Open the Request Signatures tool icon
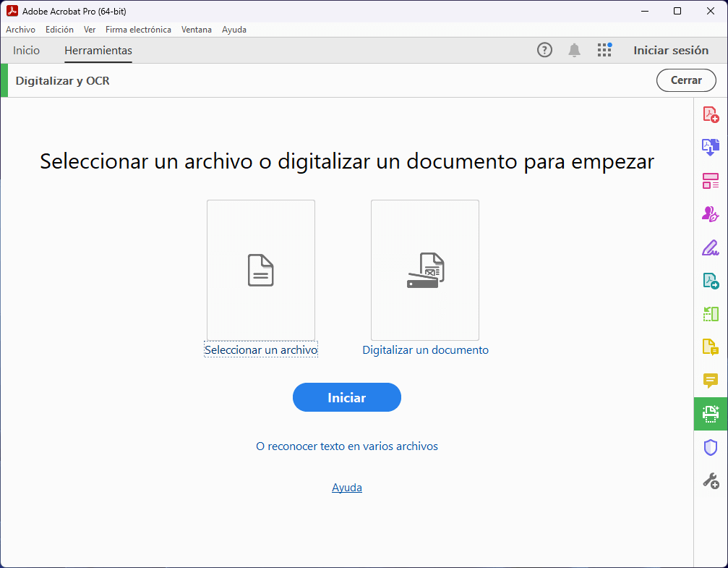 [711, 213]
